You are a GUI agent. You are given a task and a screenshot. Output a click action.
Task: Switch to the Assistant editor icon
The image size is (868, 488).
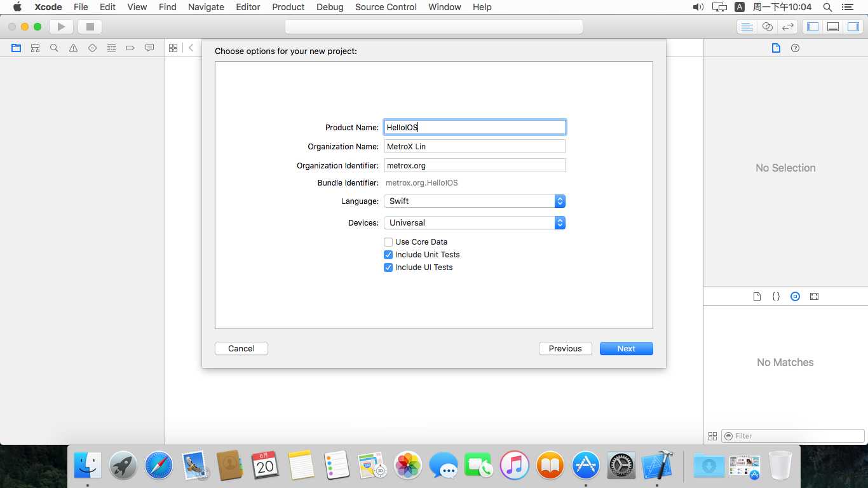click(x=768, y=27)
